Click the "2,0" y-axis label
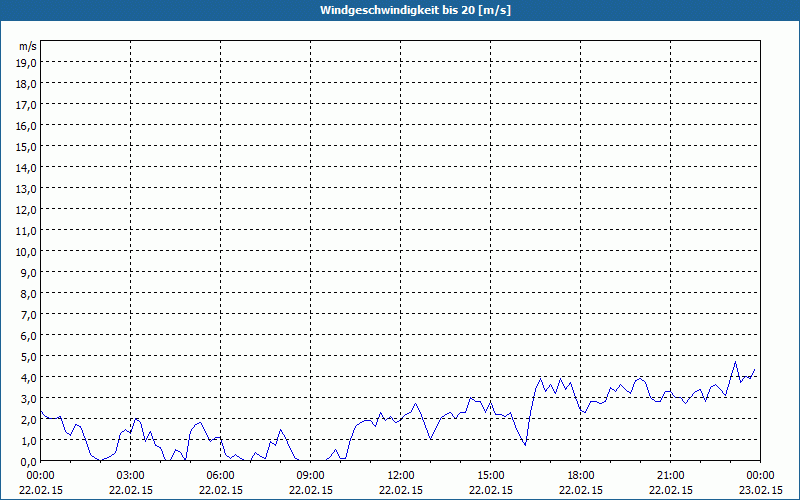Viewport: 800px width, 500px height. click(29, 420)
